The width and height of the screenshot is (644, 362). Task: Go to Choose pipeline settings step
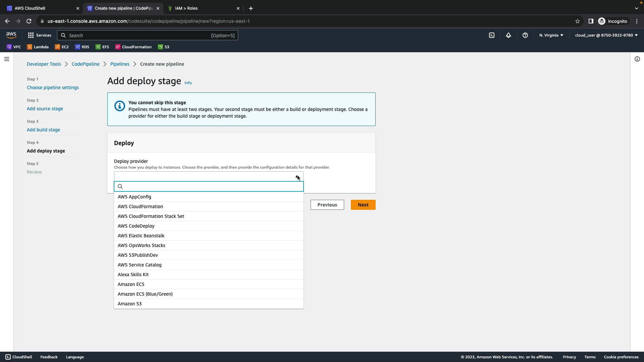53,87
